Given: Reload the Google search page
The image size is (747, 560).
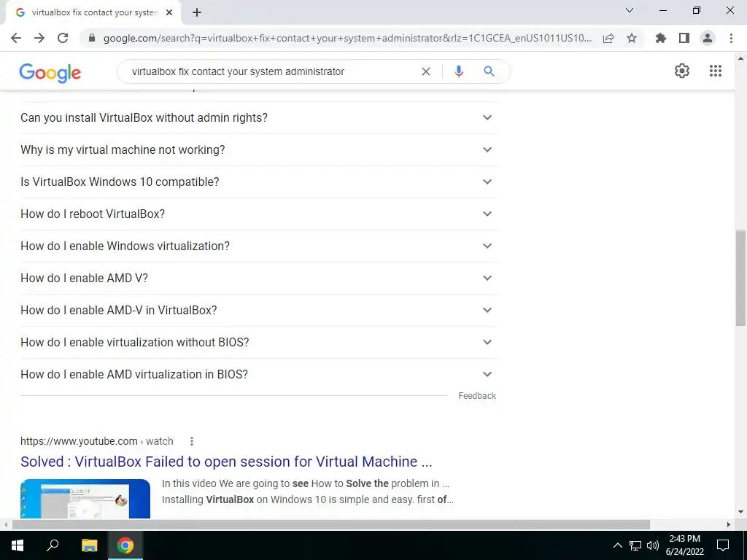Looking at the screenshot, I should point(63,38).
